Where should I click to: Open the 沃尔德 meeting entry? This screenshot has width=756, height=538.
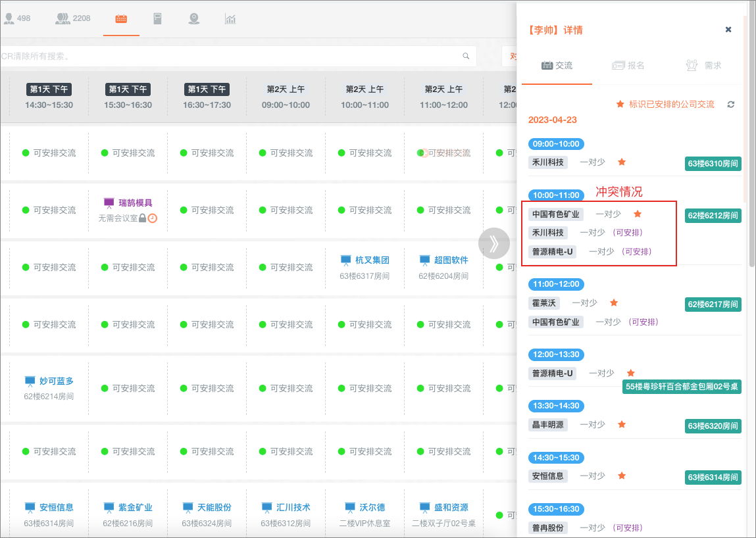(x=372, y=507)
